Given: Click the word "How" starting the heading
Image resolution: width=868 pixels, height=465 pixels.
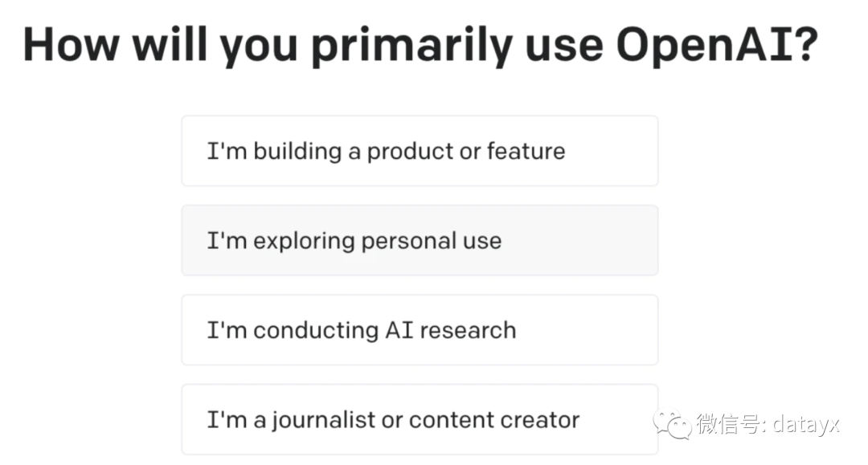Looking at the screenshot, I should click(71, 45).
